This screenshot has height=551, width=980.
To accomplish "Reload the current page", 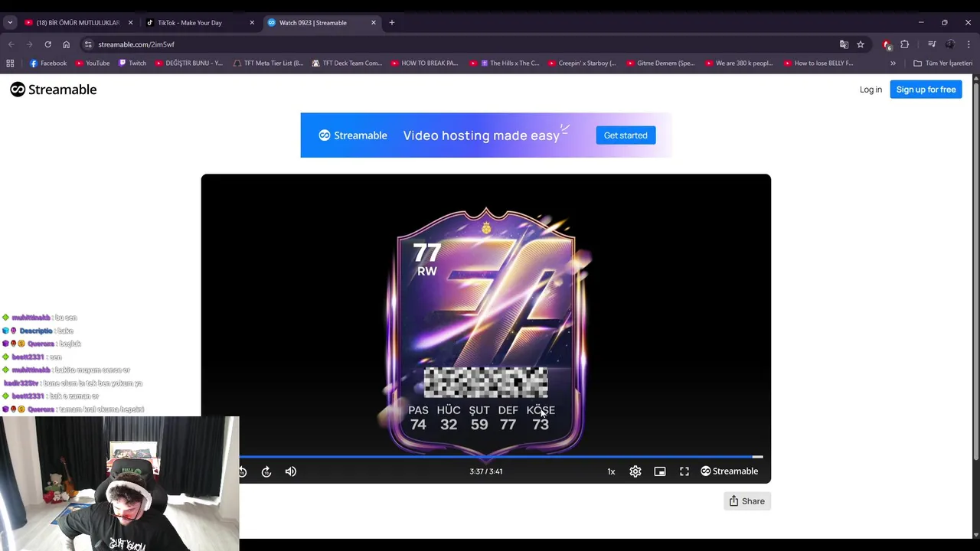I will tap(47, 44).
